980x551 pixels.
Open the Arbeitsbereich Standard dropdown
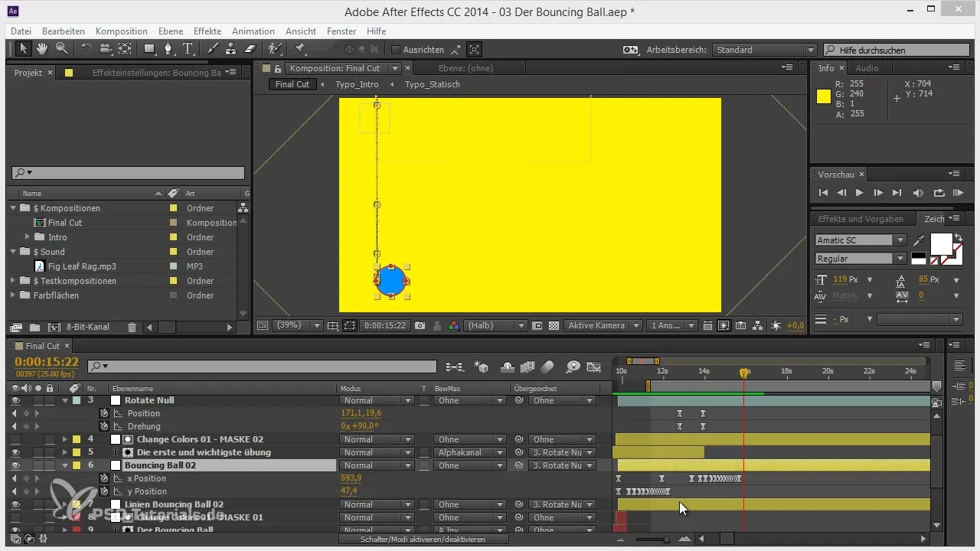coord(765,50)
